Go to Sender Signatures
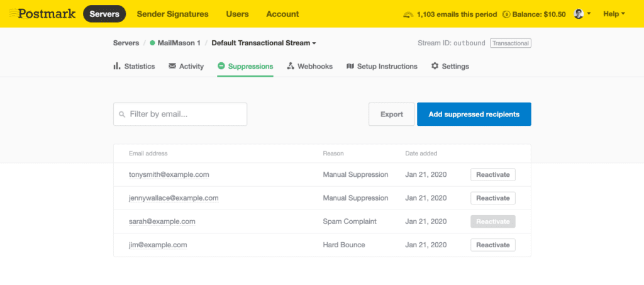The height and width of the screenshot is (285, 644). pyautogui.click(x=172, y=14)
